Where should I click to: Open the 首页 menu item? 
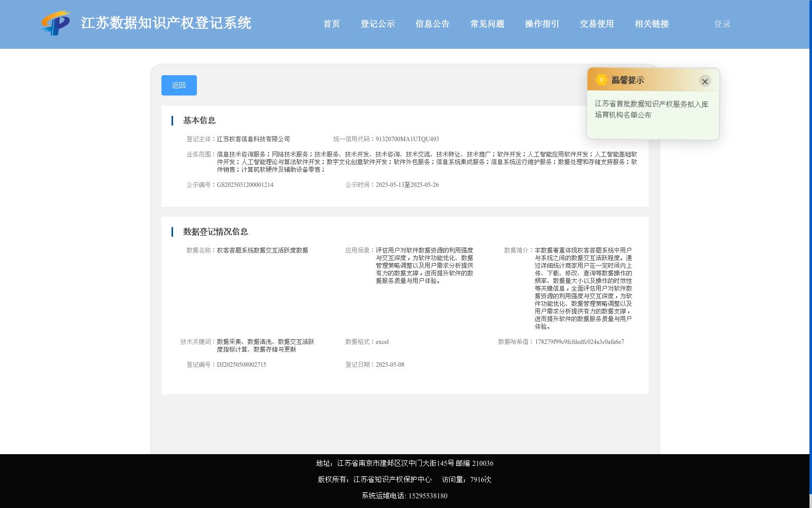click(331, 24)
